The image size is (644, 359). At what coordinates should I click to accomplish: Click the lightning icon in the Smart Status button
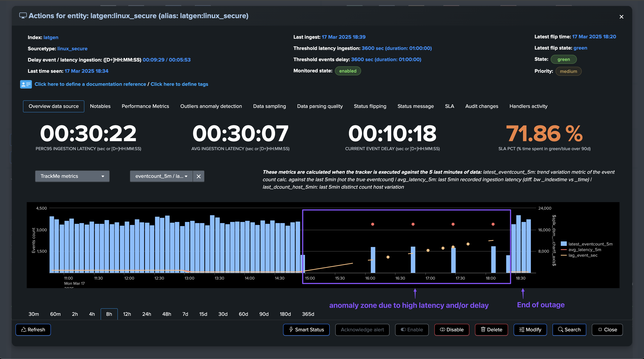coord(291,329)
